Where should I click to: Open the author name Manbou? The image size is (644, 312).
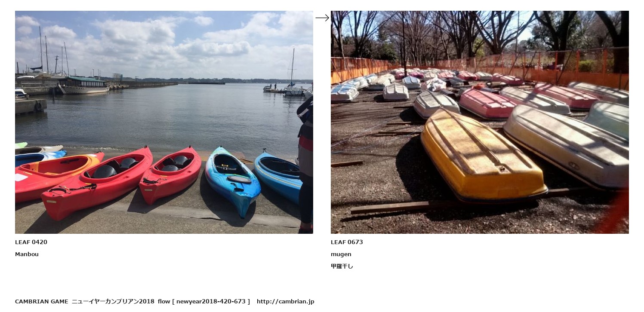(27, 254)
